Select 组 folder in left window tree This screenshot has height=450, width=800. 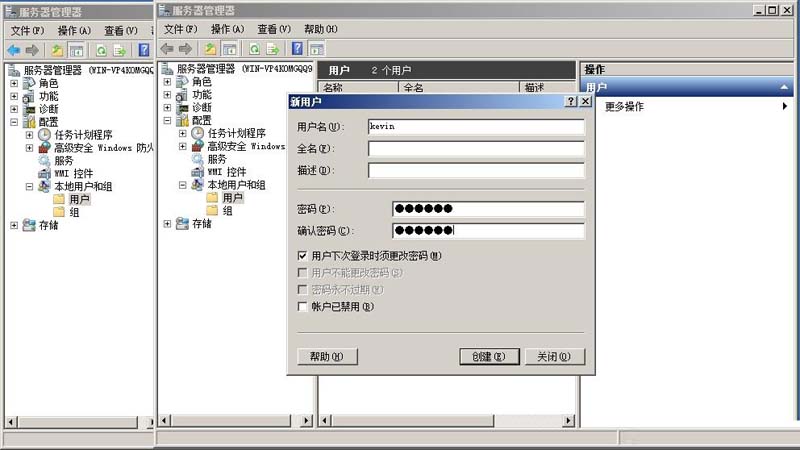click(74, 212)
